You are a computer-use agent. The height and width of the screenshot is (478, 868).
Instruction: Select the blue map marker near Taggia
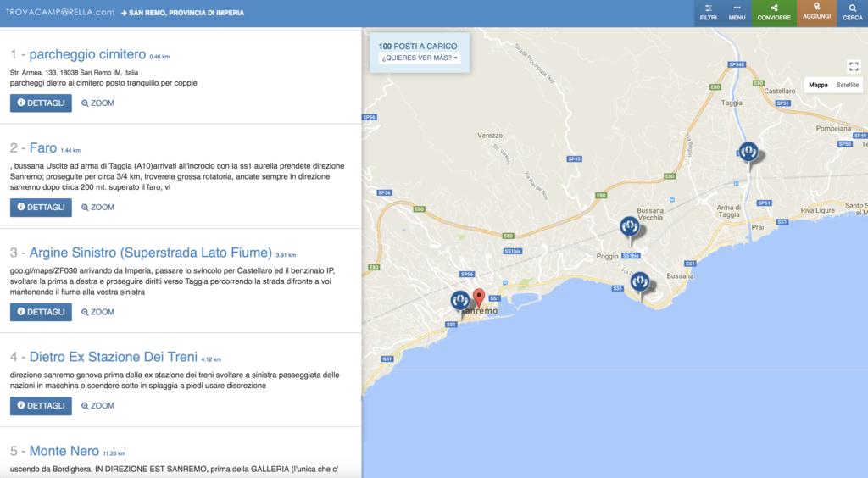[748, 152]
